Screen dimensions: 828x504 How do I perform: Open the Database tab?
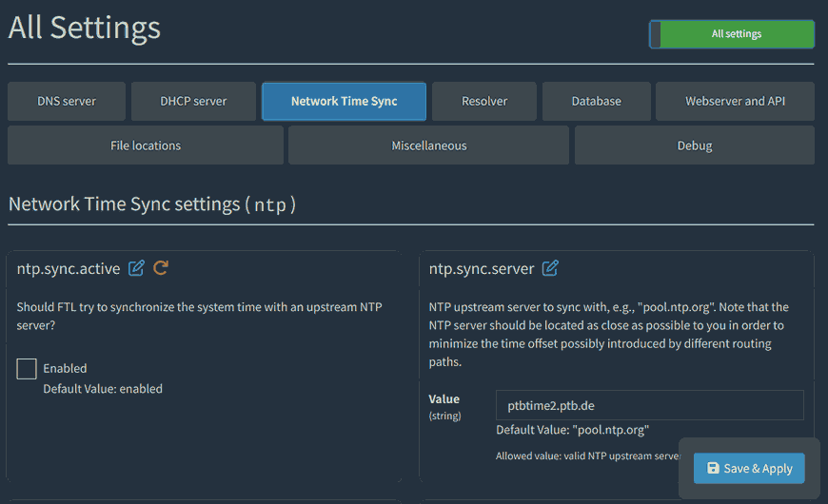coord(596,101)
